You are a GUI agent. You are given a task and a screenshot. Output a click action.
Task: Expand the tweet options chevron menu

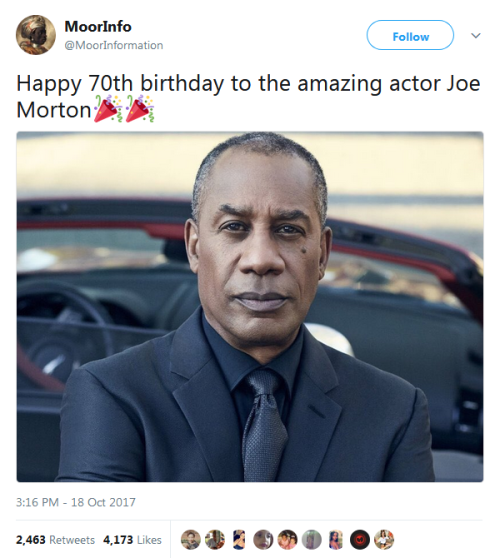[476, 35]
